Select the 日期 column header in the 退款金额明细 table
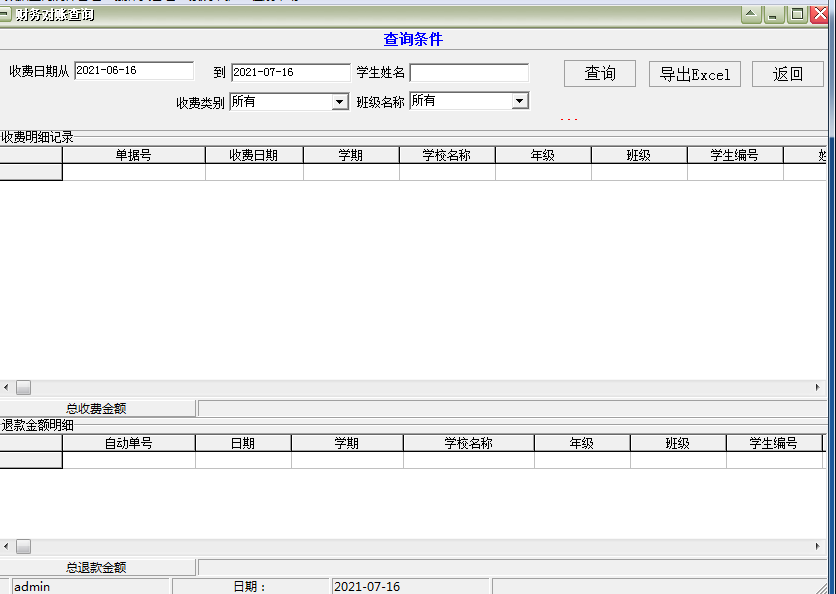 (x=243, y=443)
